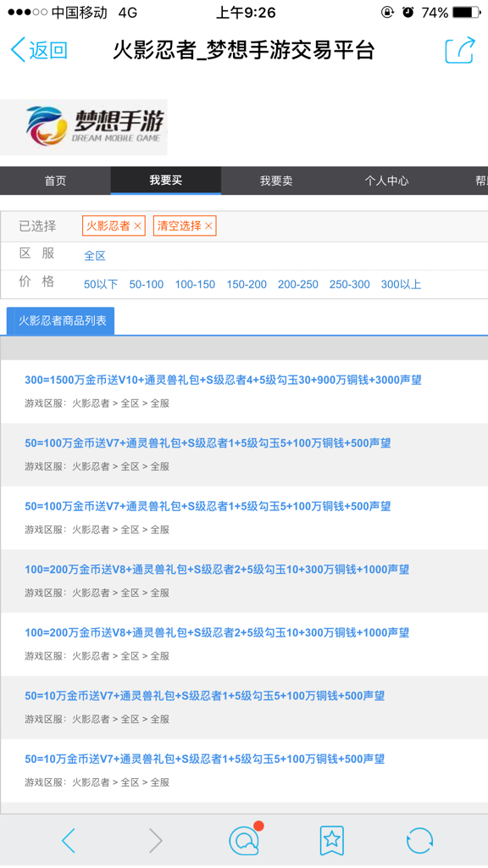Tap the browser forward arrow in the bottom toolbar
The width and height of the screenshot is (488, 868).
pos(156,841)
